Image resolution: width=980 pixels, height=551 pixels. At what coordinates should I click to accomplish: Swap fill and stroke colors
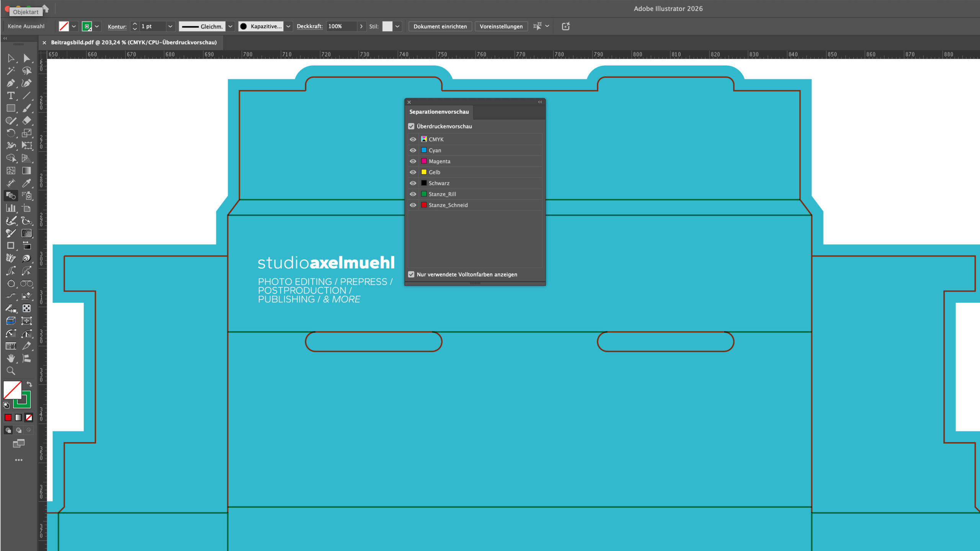click(29, 384)
